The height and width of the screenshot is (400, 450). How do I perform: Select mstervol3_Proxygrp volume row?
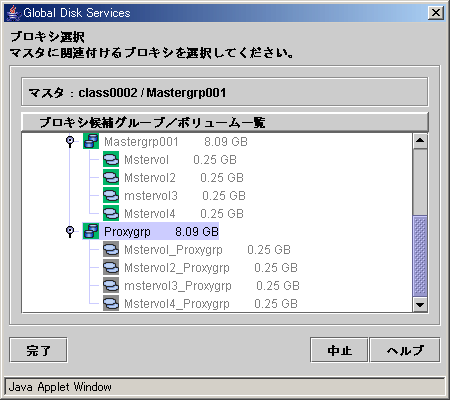(201, 286)
